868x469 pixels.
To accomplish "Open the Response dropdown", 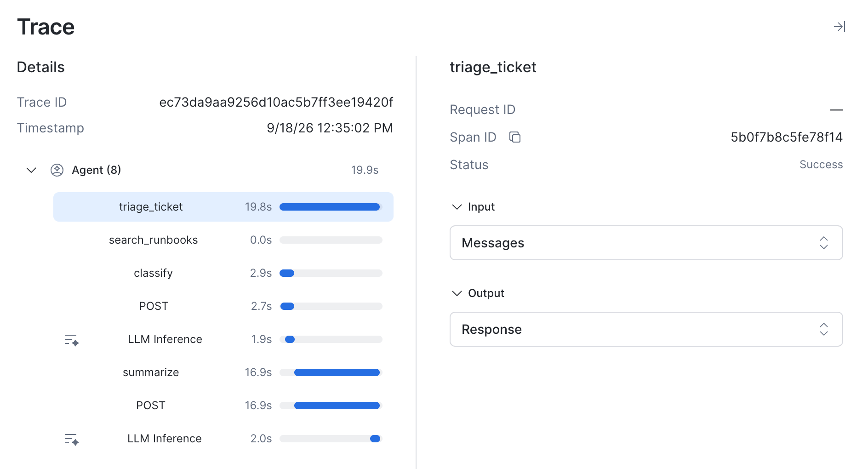I will pyautogui.click(x=646, y=329).
